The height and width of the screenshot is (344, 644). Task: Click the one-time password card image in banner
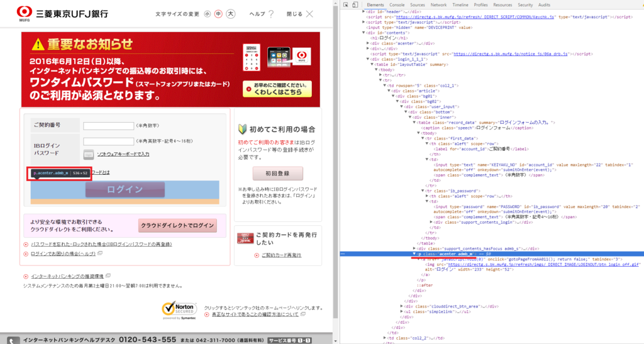pos(252,57)
